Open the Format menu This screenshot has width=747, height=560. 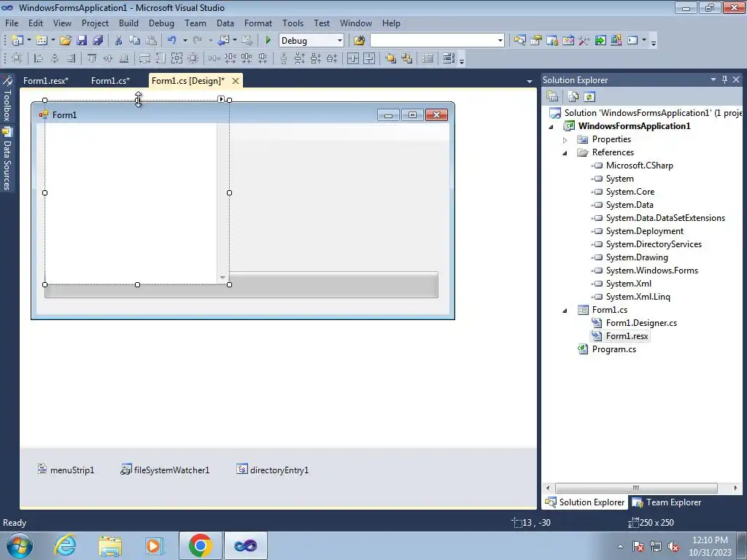[258, 23]
